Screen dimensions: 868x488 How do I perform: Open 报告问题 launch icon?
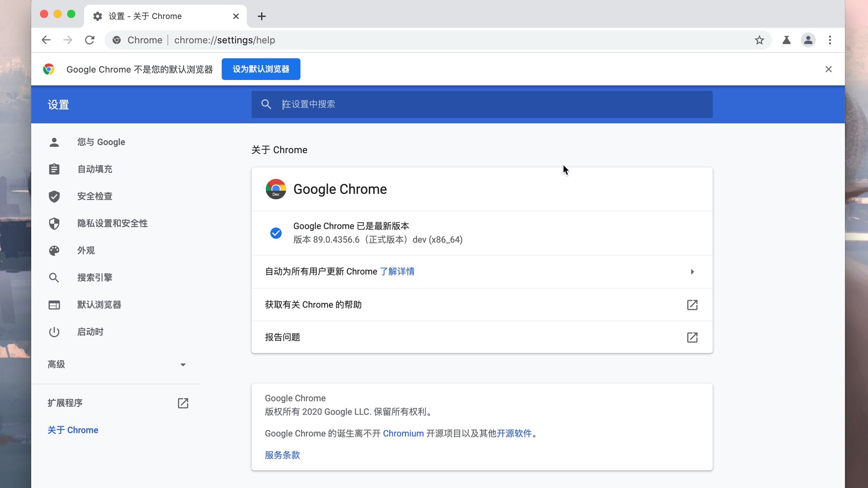[x=693, y=338]
